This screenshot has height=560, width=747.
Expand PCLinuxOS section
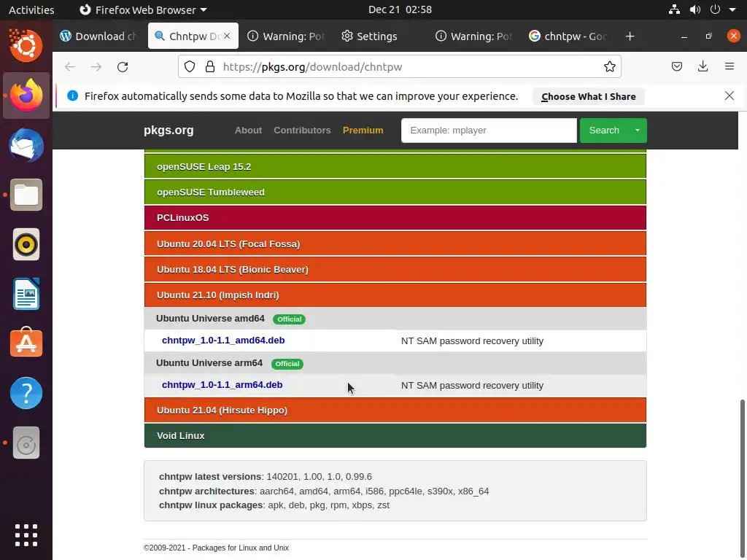[395, 217]
